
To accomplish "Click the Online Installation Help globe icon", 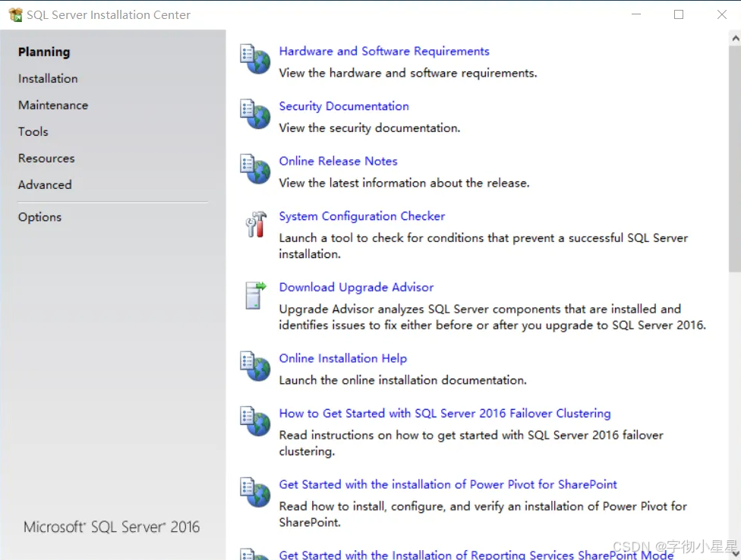I will pos(255,366).
